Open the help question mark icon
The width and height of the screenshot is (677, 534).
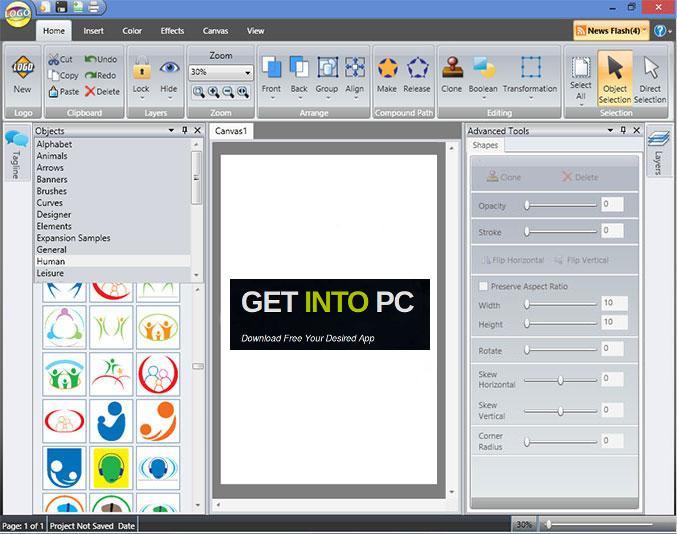(659, 31)
